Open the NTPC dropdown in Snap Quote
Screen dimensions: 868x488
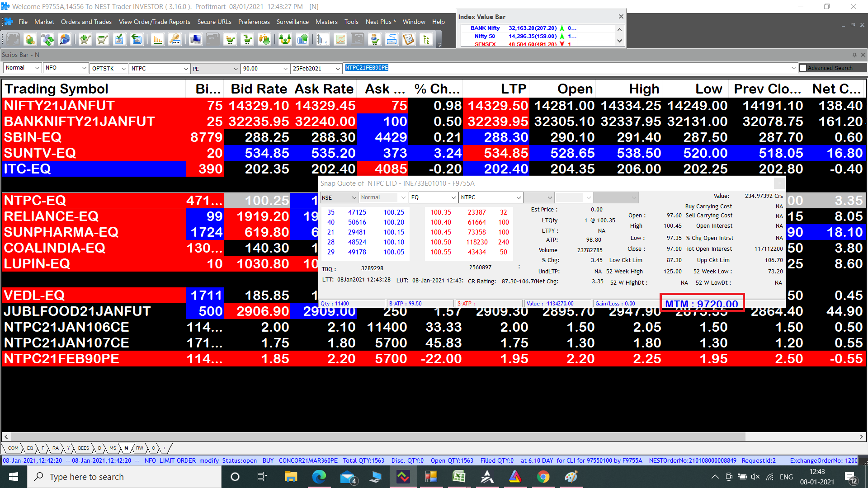pyautogui.click(x=491, y=197)
